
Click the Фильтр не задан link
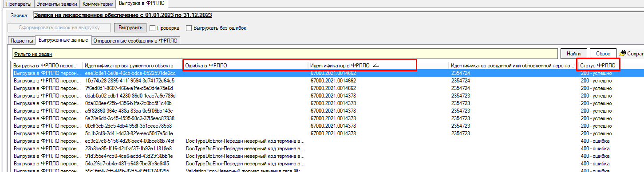[33, 54]
